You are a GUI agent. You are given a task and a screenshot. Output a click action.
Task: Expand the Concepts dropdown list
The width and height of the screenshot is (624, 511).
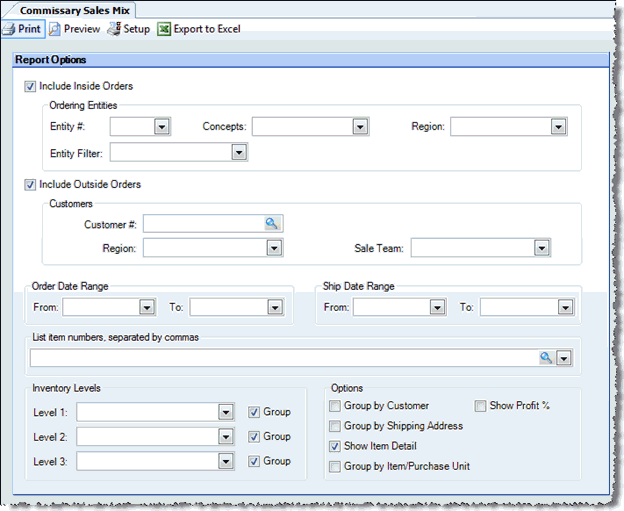(360, 127)
